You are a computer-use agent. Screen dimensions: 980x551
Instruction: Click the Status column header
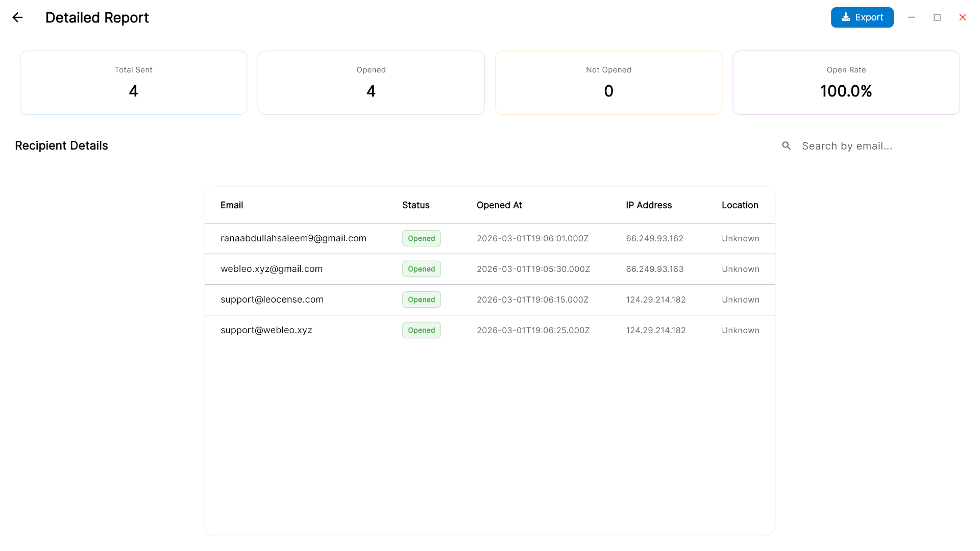pyautogui.click(x=416, y=205)
